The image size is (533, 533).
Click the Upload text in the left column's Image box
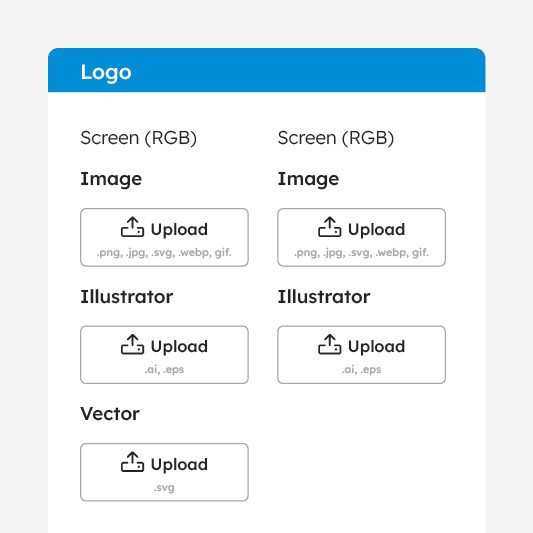(x=179, y=230)
